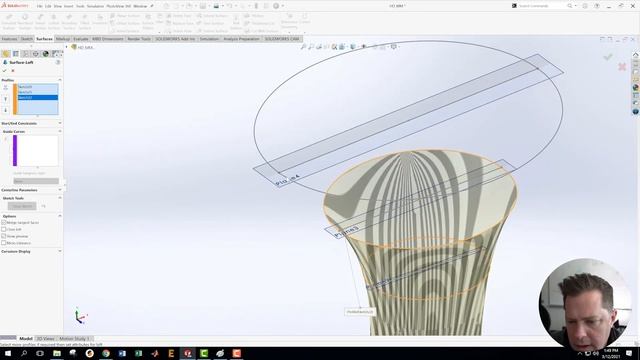The width and height of the screenshot is (640, 360).
Task: Open Windows Start menu
Action: [x=8, y=353]
